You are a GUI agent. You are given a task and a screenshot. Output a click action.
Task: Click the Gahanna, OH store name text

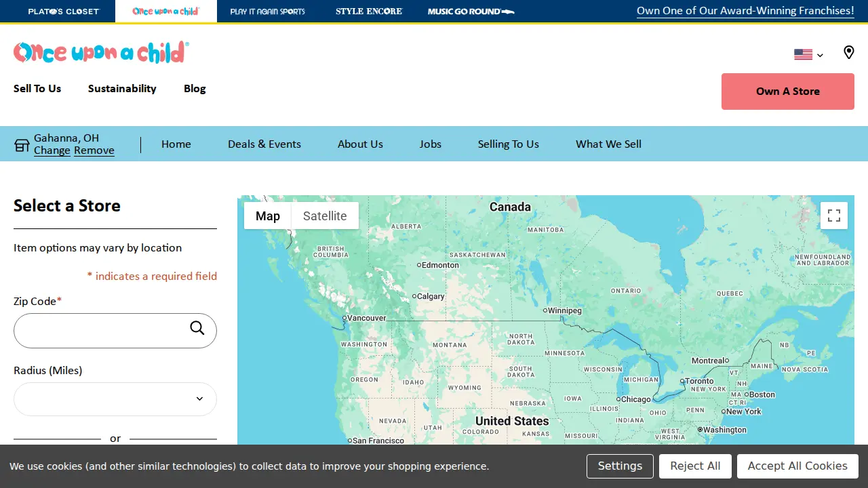coord(66,138)
